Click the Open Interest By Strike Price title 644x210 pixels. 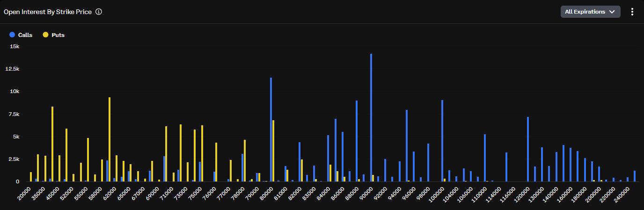tap(48, 12)
